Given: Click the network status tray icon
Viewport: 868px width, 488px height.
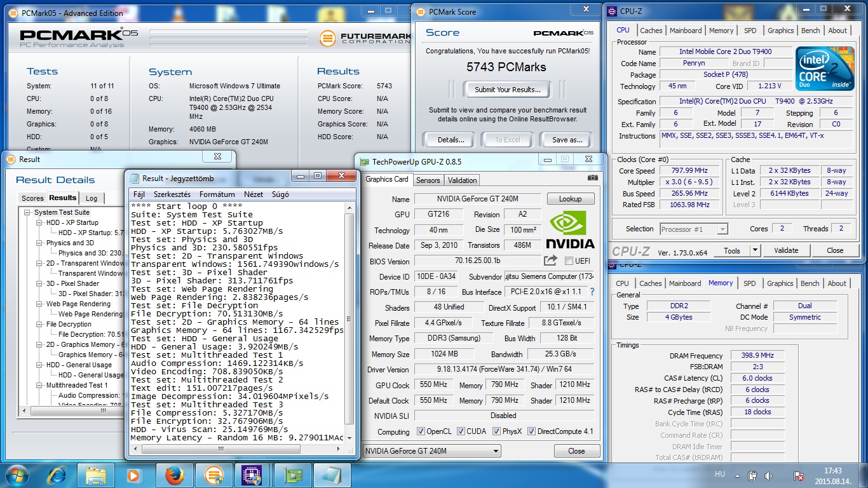Looking at the screenshot, I should pyautogui.click(x=752, y=475).
